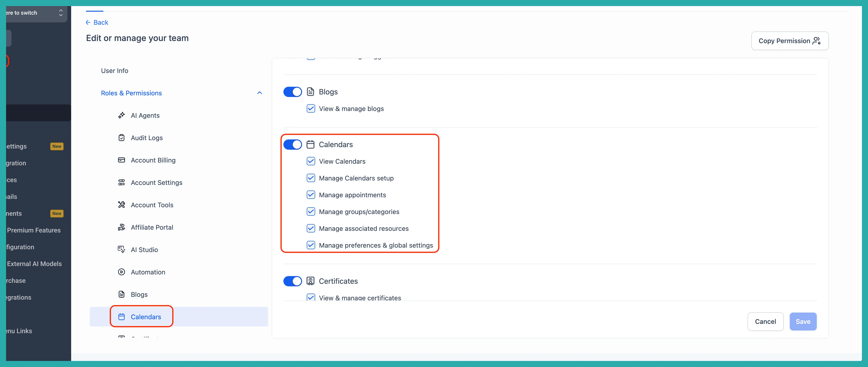The height and width of the screenshot is (367, 868).
Task: Uncheck View Calendars checkbox
Action: tap(311, 161)
